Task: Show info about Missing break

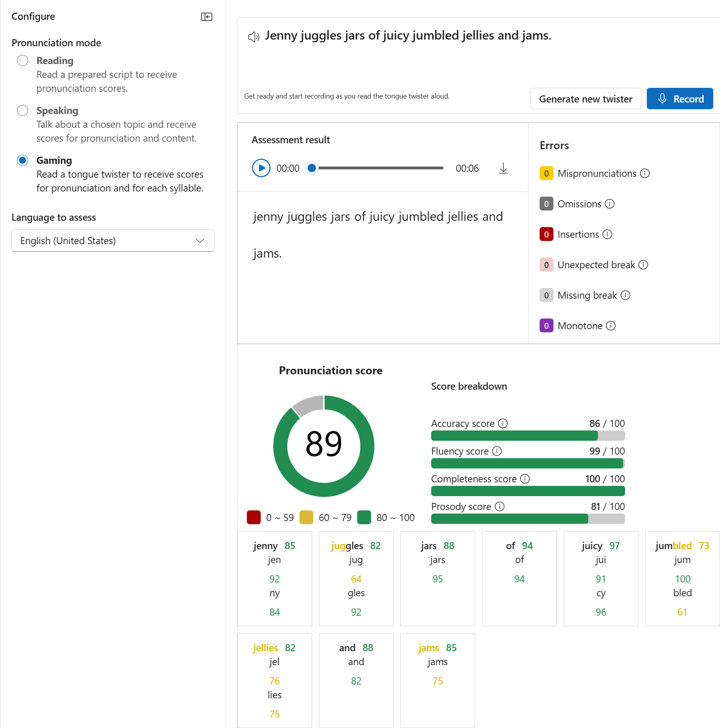Action: (x=625, y=295)
